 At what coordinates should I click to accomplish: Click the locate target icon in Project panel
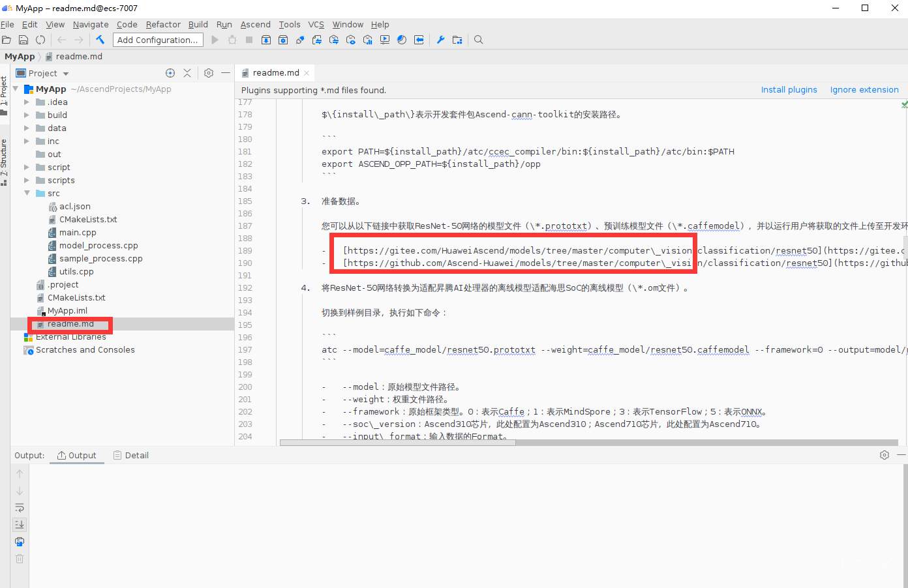[170, 73]
